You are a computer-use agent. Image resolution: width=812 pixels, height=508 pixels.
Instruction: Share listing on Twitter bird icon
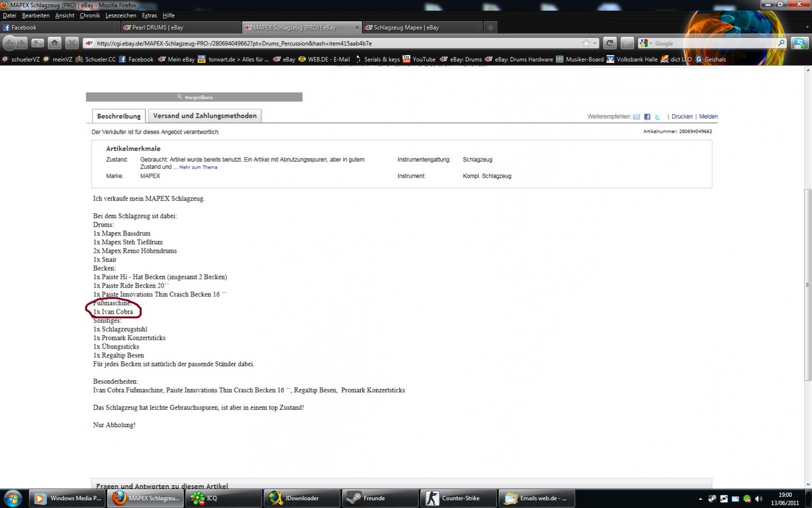tap(658, 117)
